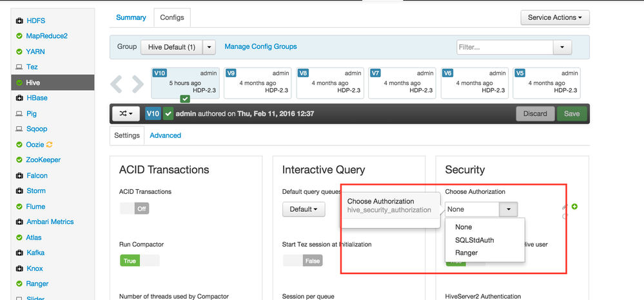
Task: Click the YARN green status icon
Action: click(x=19, y=52)
